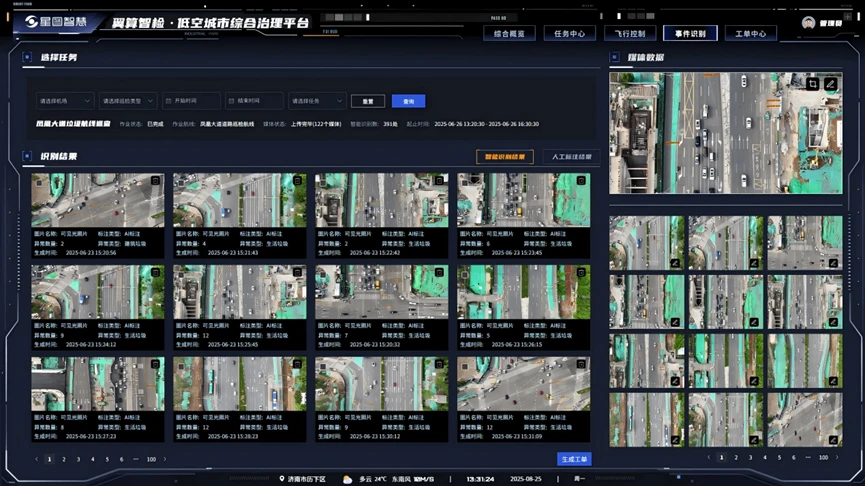
Task: Open the 请选择机场 dropdown
Action: [x=63, y=101]
